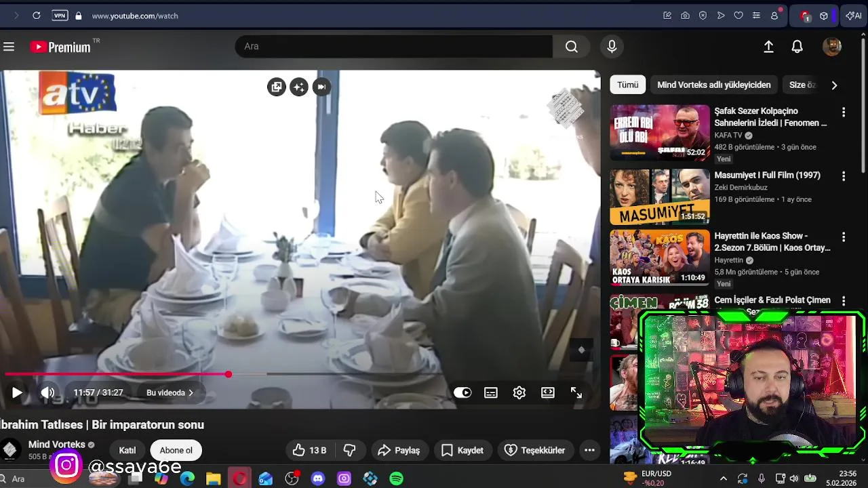868x488 pixels.
Task: Mute the video volume
Action: [x=47, y=392]
